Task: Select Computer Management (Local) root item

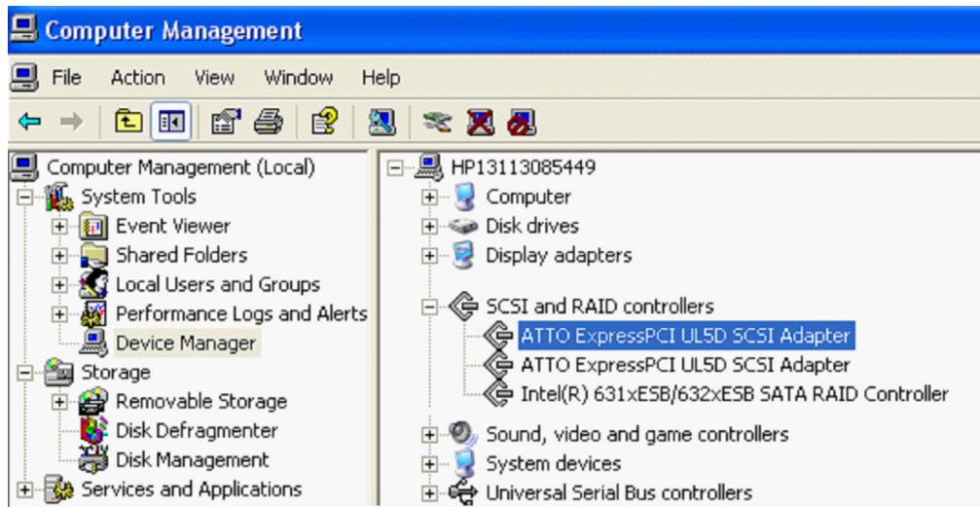Action: coord(181,167)
